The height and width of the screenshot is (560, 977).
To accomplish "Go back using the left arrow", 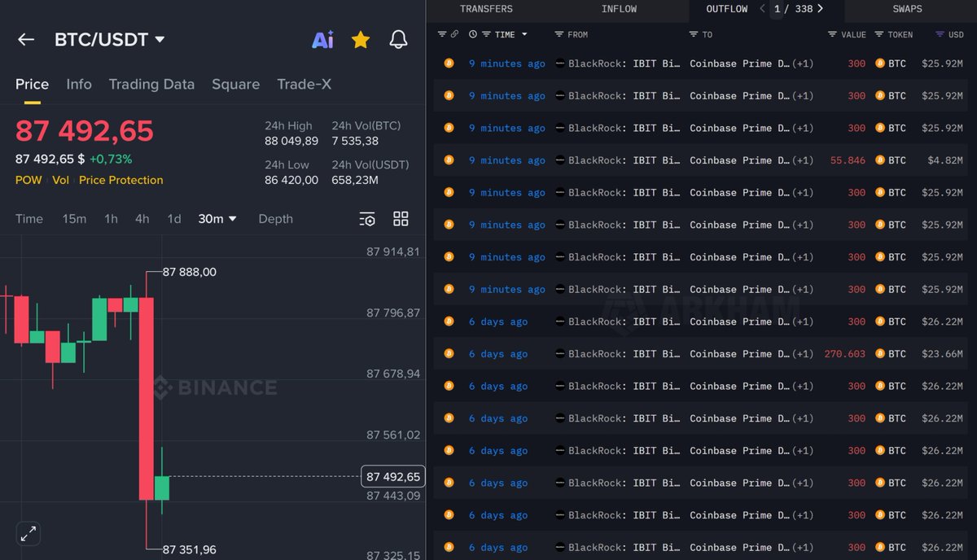I will click(26, 40).
